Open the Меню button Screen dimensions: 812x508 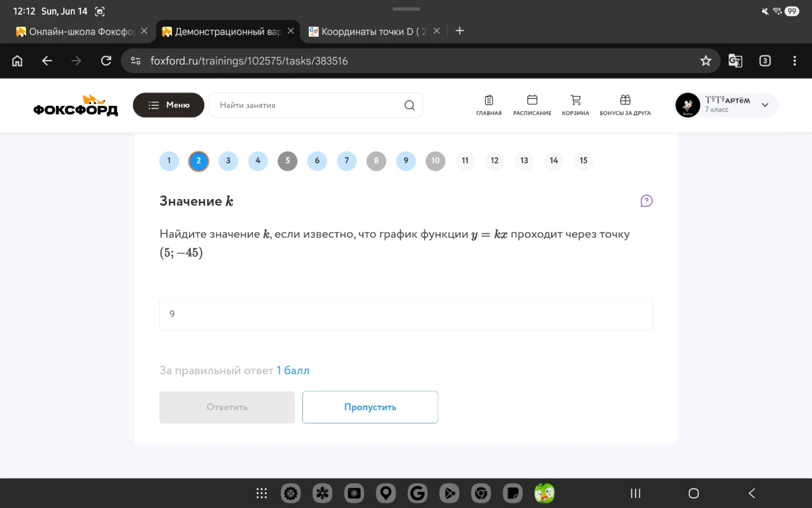[168, 105]
